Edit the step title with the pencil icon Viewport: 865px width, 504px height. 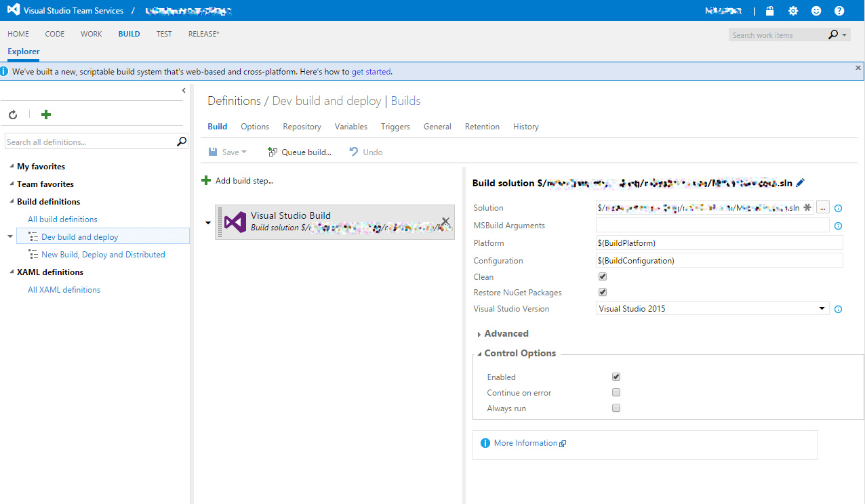pyautogui.click(x=800, y=182)
